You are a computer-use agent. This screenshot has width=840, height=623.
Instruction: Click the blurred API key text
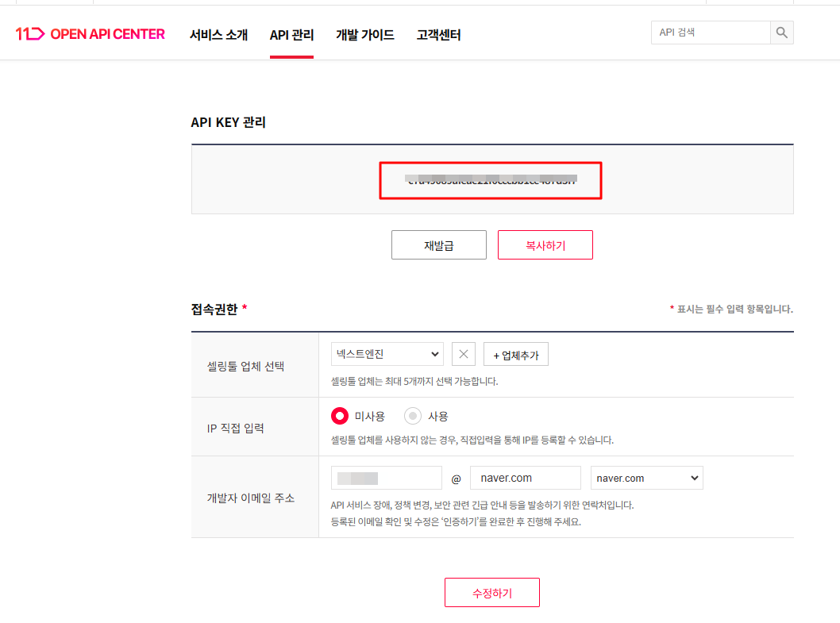pyautogui.click(x=491, y=180)
